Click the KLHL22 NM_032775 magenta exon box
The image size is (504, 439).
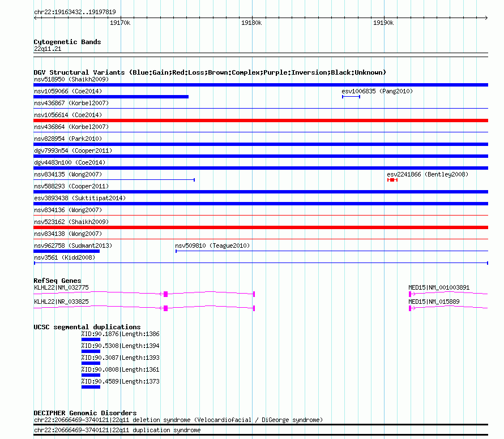click(166, 294)
